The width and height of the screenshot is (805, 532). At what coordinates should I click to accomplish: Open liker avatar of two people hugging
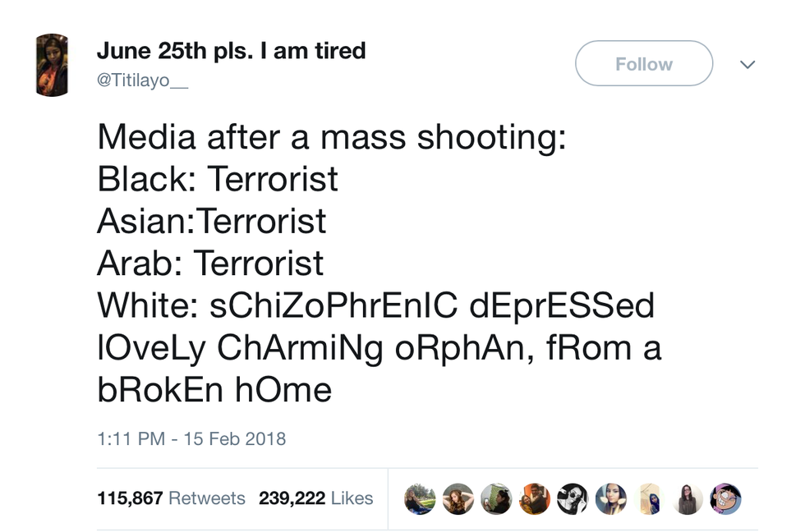(535, 499)
